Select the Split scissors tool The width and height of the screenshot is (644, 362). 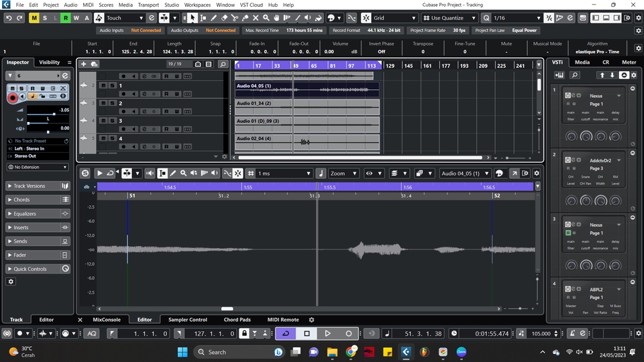click(235, 18)
